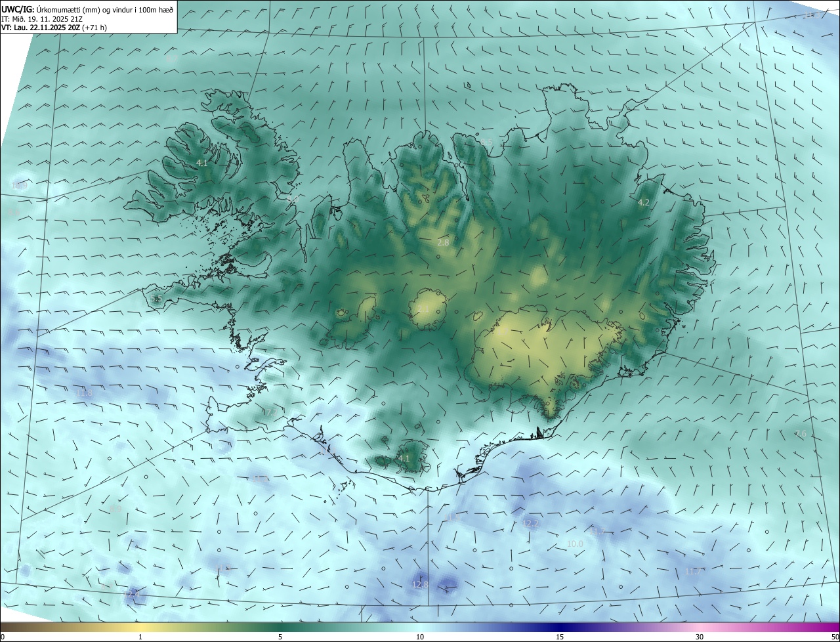This screenshot has width=840, height=642.
Task: Click the '30' tick on the colour scale
Action: click(700, 637)
